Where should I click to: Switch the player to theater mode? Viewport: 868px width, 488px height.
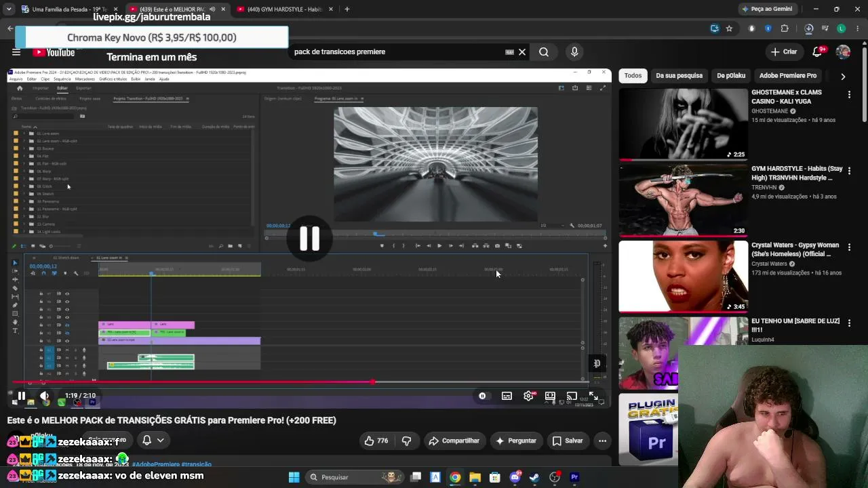[x=550, y=396]
